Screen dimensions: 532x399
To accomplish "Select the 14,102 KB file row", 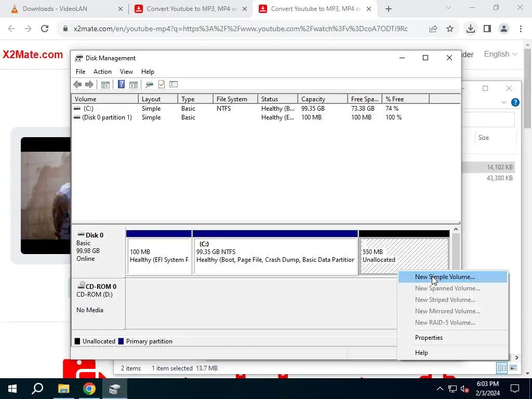I will 488,167.
